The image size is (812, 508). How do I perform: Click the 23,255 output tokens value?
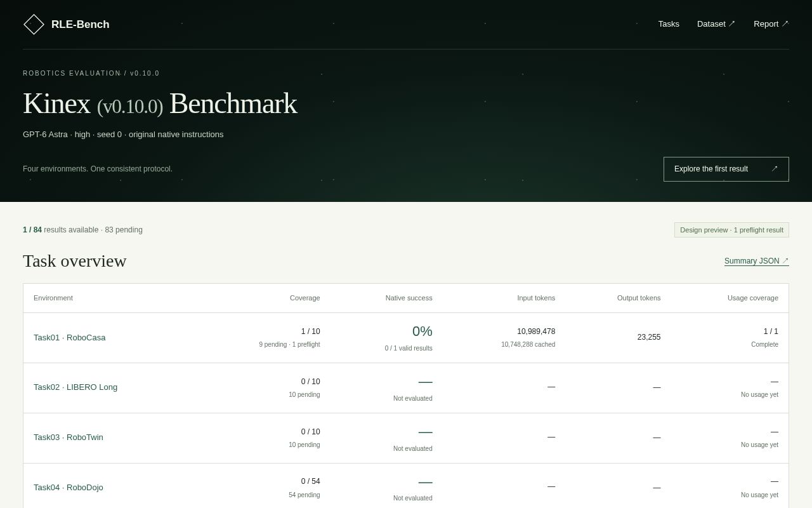(x=649, y=337)
